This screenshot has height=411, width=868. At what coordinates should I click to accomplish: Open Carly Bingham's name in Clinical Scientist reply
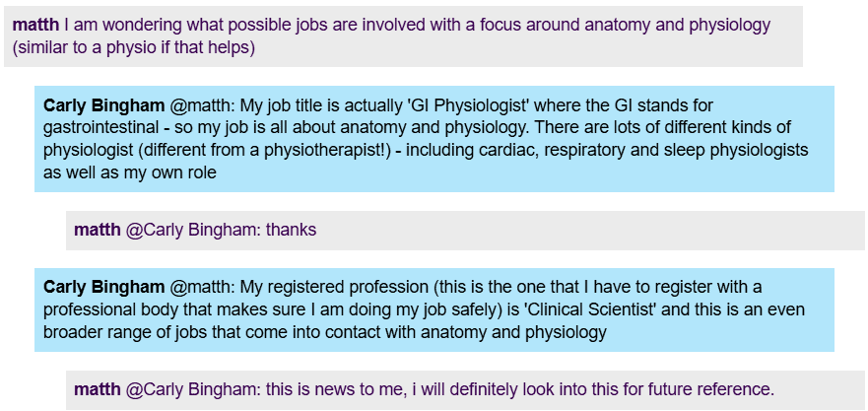coord(103,287)
